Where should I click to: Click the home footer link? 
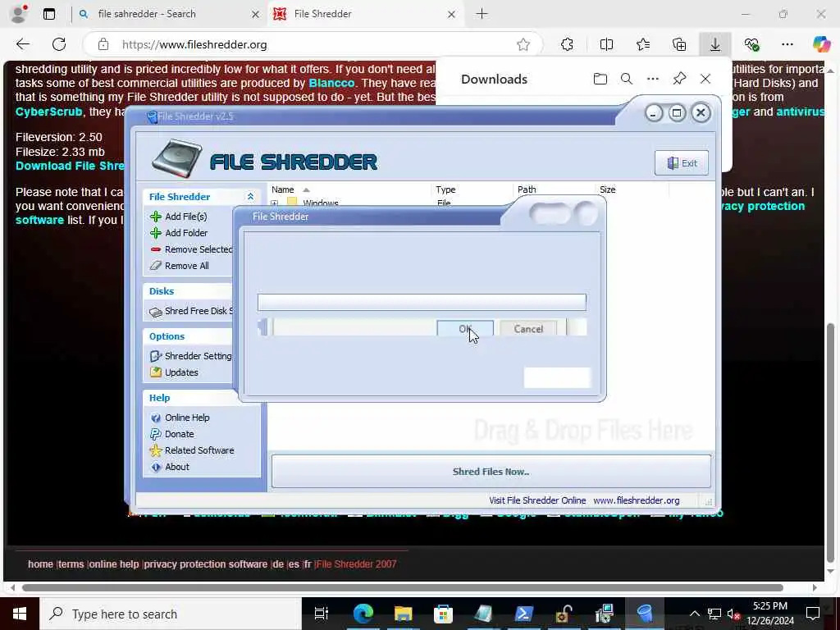41,564
